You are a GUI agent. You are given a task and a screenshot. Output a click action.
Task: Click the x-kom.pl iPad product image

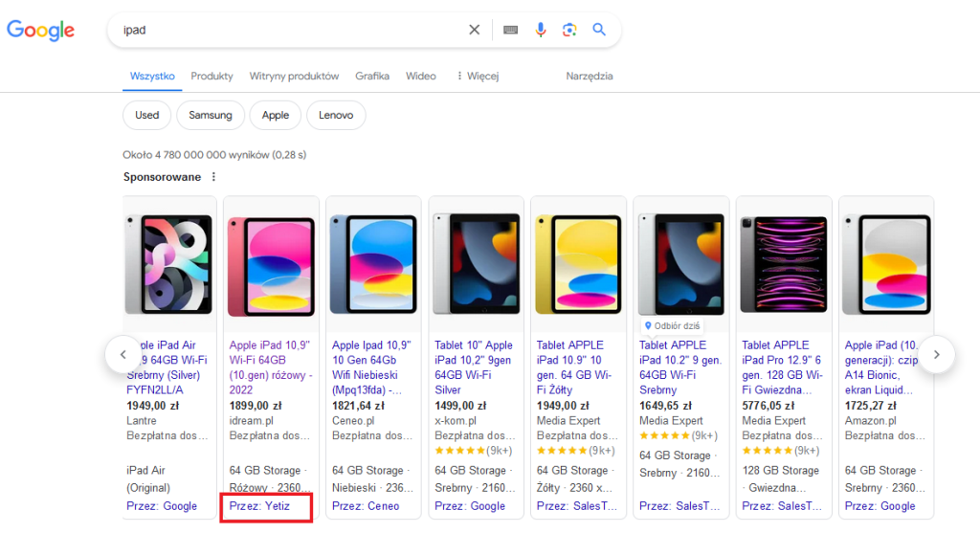pos(477,264)
